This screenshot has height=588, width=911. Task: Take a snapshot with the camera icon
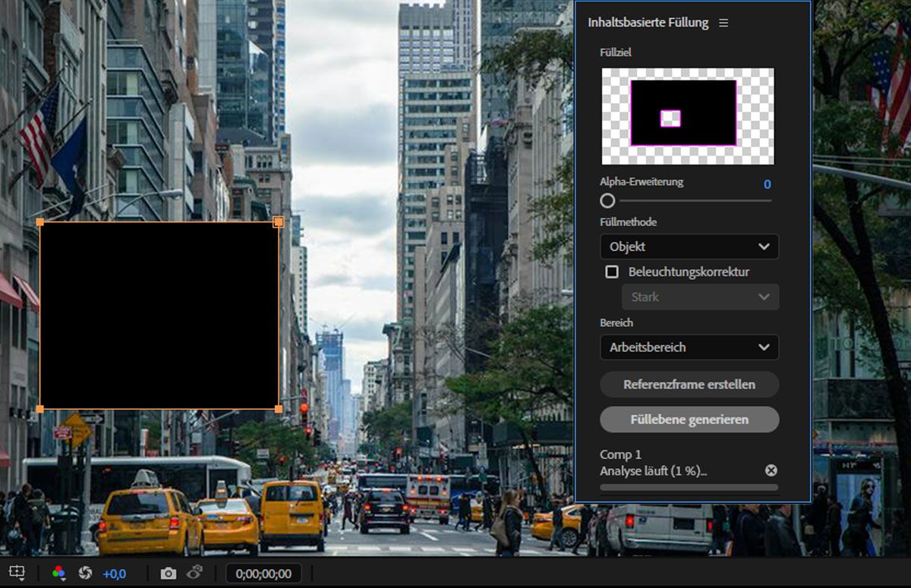coord(168,574)
